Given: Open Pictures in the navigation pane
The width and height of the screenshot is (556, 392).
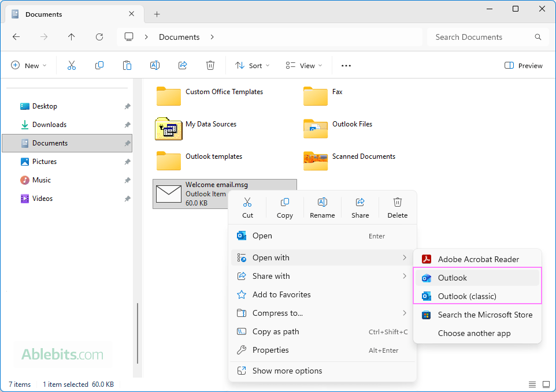Looking at the screenshot, I should pos(45,162).
